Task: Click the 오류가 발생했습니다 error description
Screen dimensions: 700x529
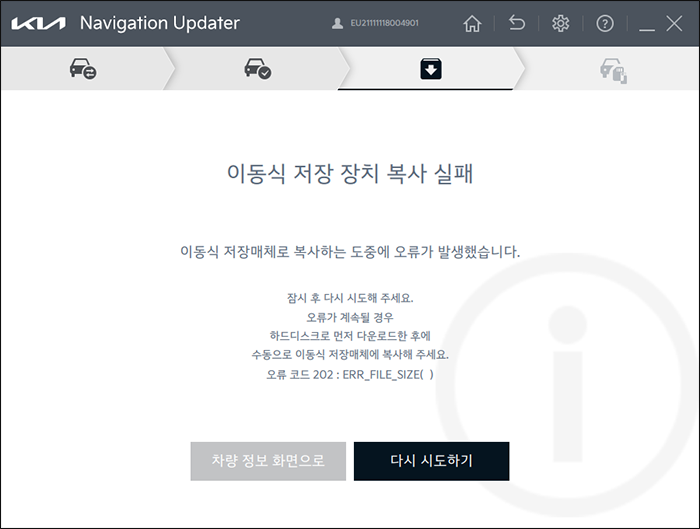Action: [x=350, y=252]
